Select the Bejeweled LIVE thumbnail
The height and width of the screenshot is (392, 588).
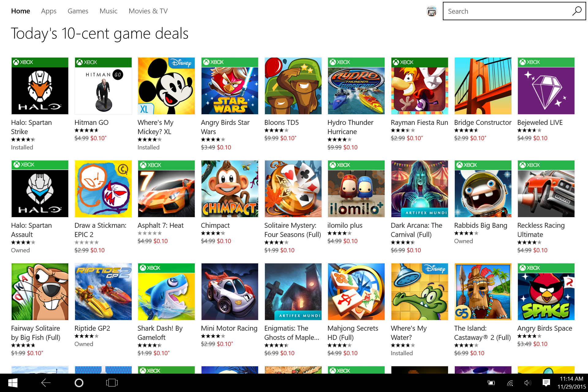click(x=546, y=86)
